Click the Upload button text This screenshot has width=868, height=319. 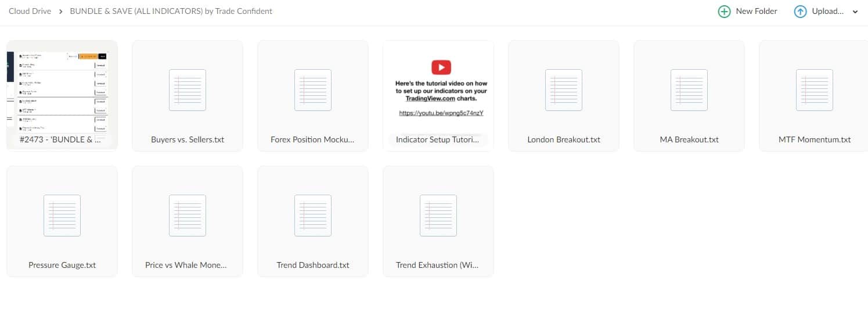pos(827,11)
